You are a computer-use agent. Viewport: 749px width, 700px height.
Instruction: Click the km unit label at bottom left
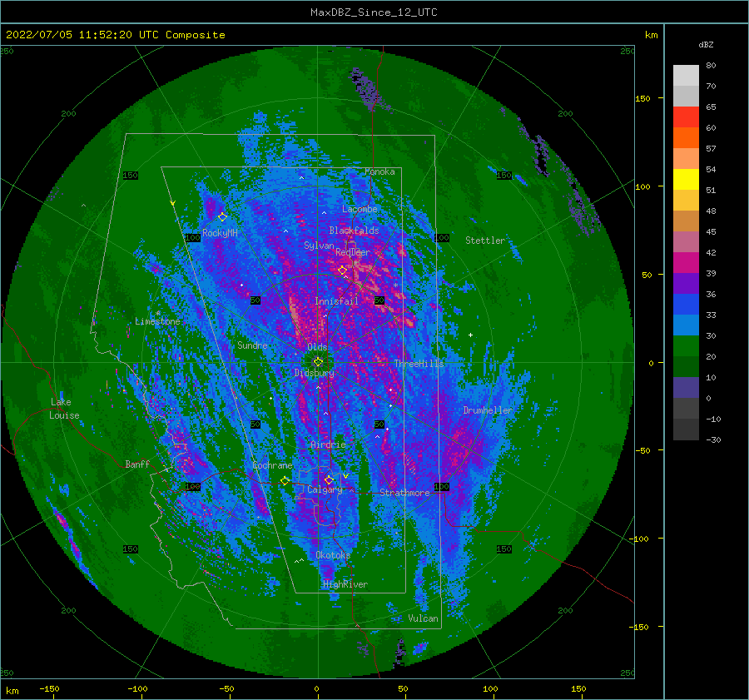[x=12, y=691]
